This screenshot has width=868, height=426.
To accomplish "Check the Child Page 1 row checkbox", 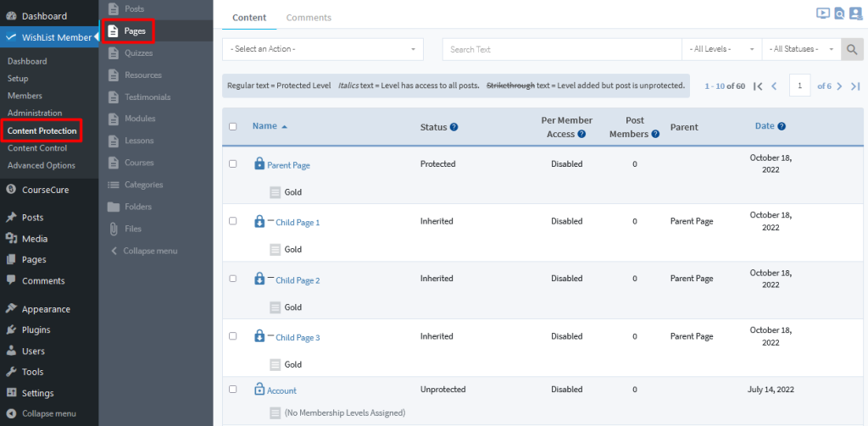I will (232, 221).
